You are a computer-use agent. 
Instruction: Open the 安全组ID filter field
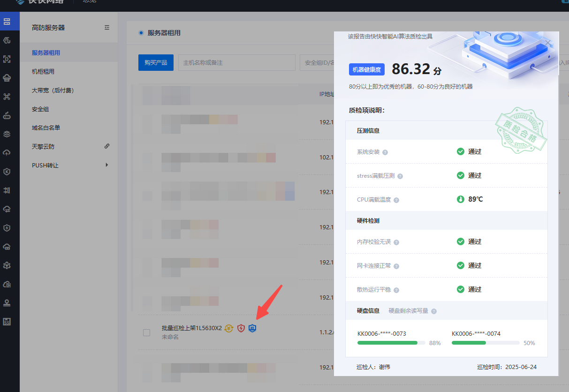[317, 62]
